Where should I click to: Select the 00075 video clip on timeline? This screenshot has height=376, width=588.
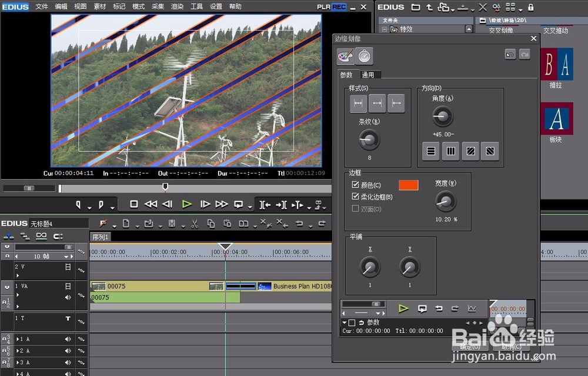pyautogui.click(x=158, y=286)
